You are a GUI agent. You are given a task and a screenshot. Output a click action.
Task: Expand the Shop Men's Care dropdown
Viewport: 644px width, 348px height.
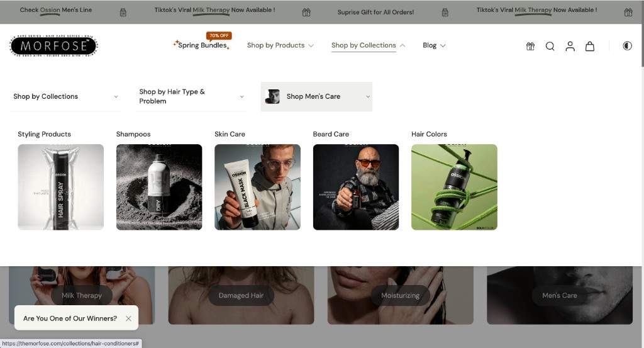pos(317,96)
